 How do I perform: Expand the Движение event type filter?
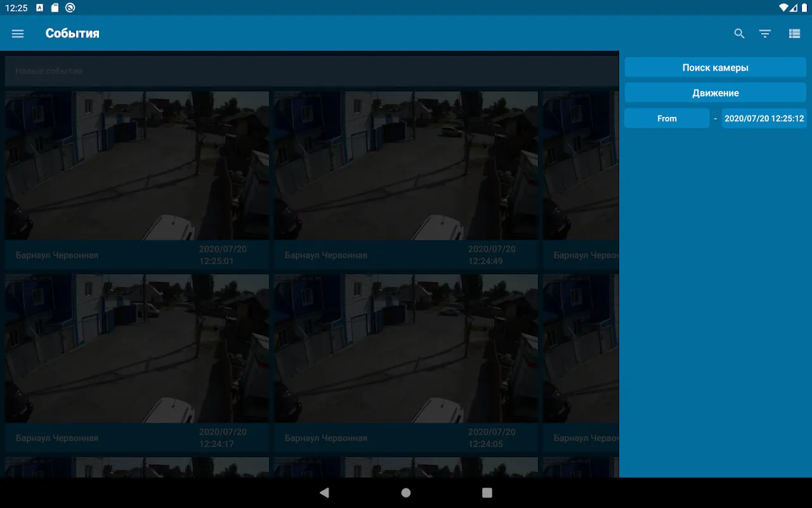(x=715, y=93)
